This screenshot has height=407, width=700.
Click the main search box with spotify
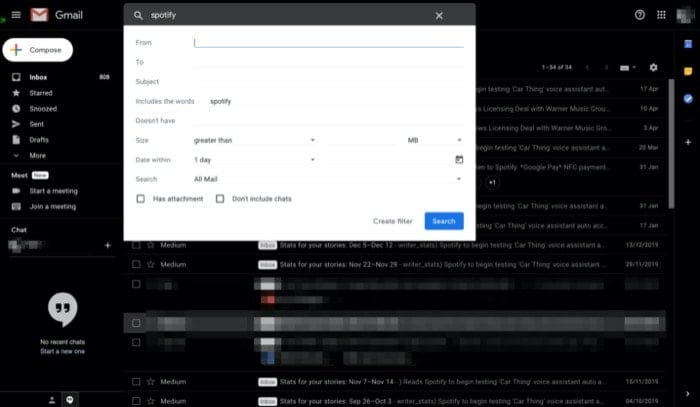click(x=290, y=15)
